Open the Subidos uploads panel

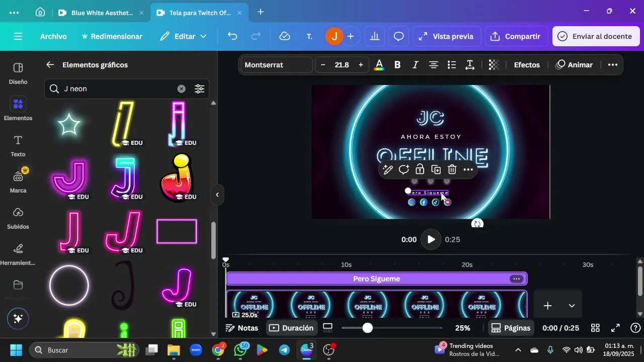coord(18,218)
